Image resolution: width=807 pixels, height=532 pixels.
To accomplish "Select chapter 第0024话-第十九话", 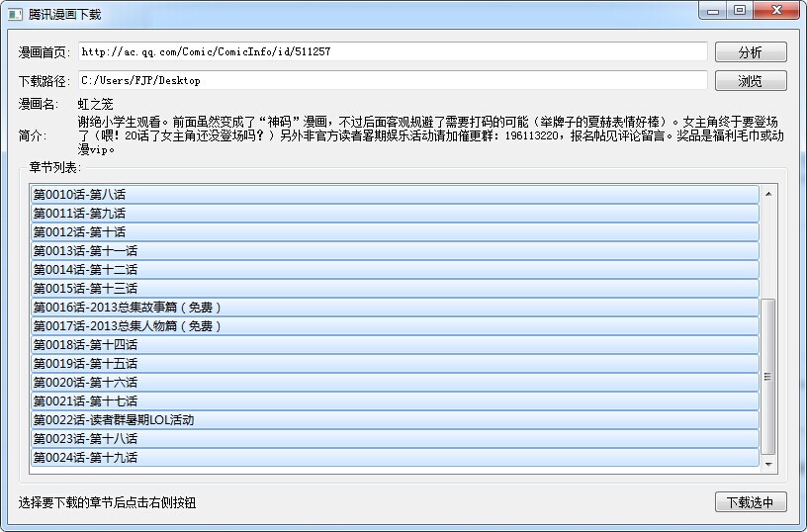I will [395, 458].
